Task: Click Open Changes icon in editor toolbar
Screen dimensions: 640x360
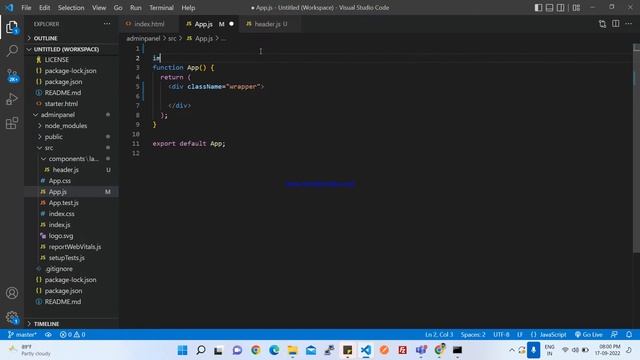Action: (602, 24)
